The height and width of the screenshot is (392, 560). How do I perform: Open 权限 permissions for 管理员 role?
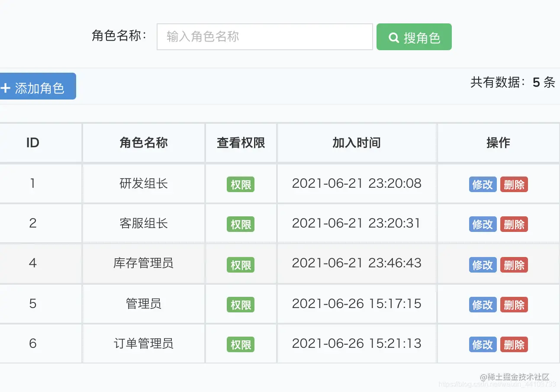241,305
